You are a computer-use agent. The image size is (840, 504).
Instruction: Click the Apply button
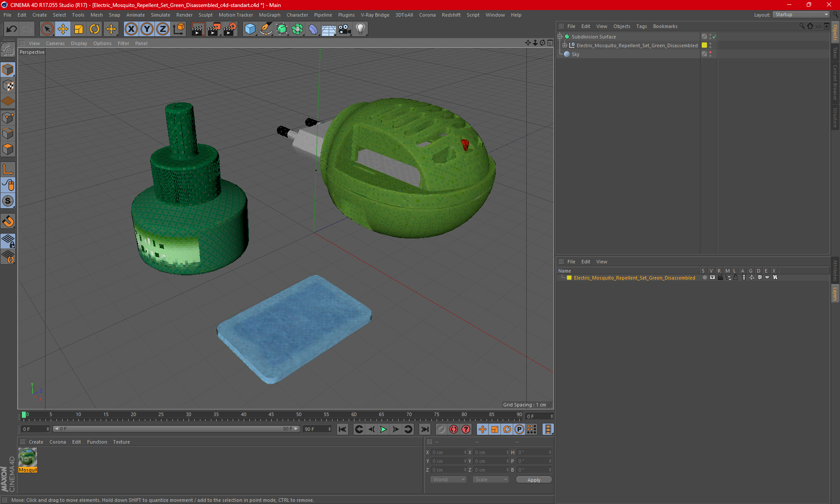534,480
